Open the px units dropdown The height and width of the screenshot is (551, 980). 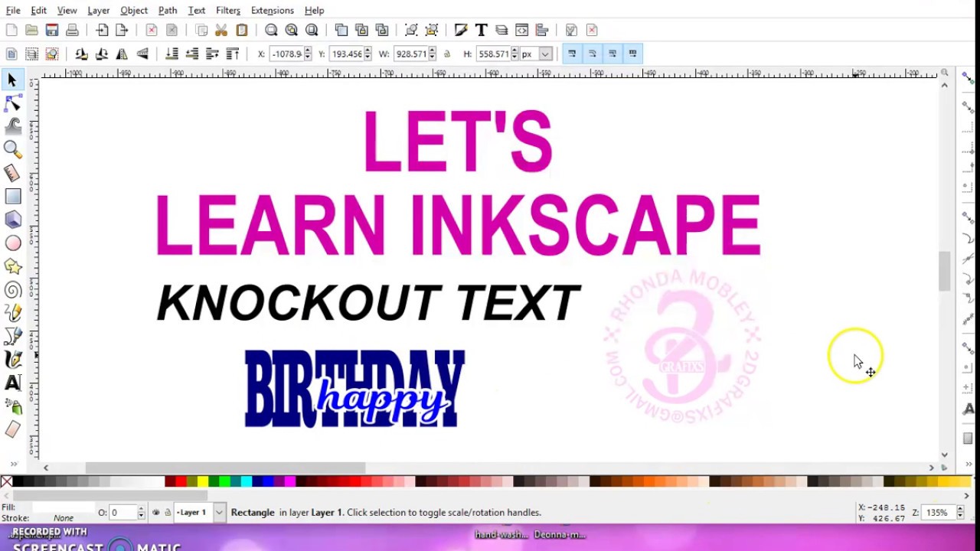point(536,54)
